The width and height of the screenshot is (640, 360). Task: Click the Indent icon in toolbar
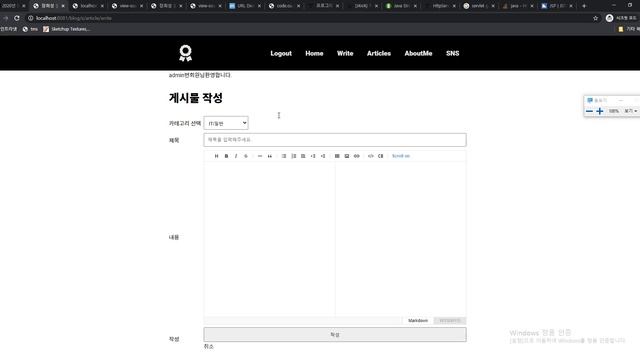click(313, 156)
